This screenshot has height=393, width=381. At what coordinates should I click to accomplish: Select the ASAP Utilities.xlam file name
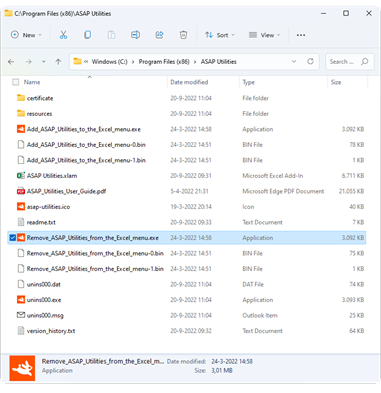[52, 176]
